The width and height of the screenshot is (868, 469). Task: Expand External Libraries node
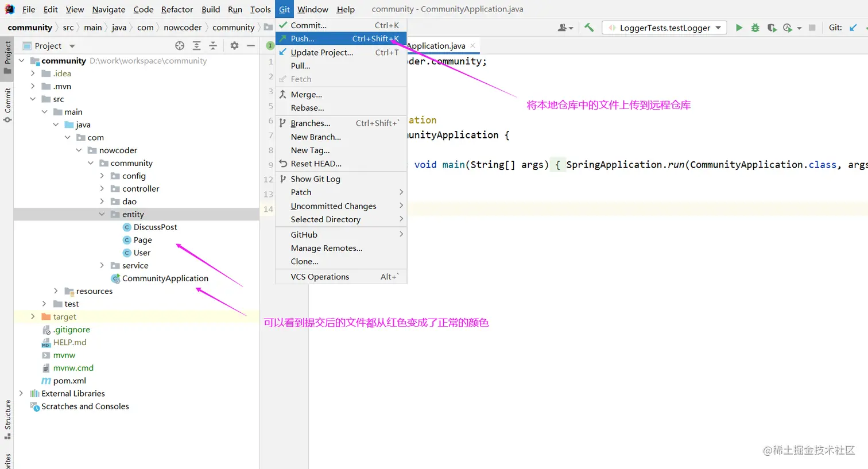22,393
